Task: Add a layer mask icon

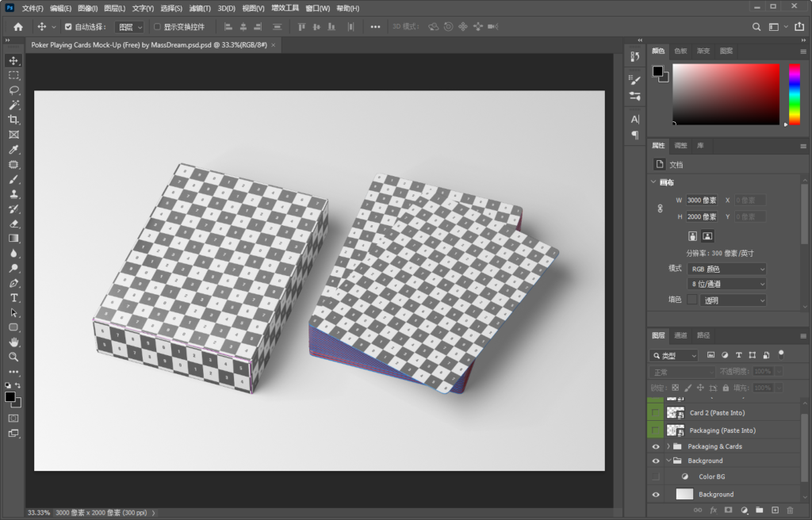Action: [728, 510]
